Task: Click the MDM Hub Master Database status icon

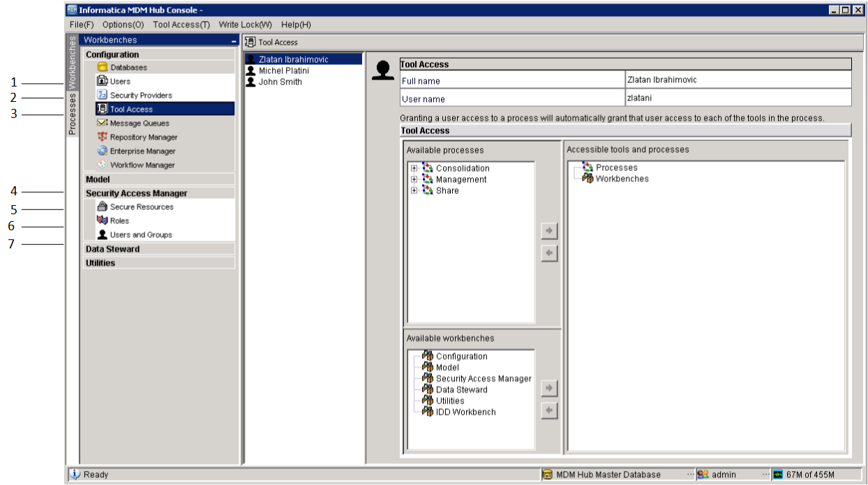Action: coord(548,475)
